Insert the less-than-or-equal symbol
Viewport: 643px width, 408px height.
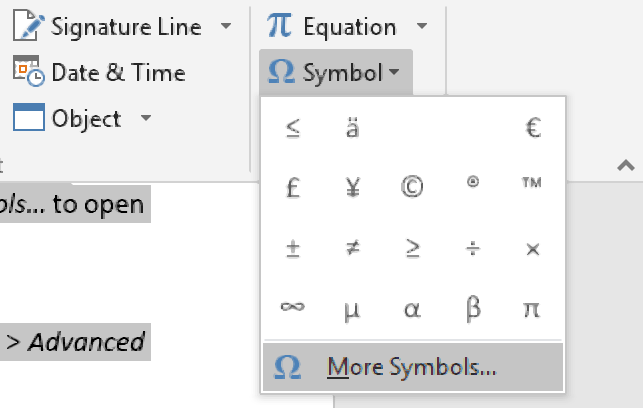292,129
